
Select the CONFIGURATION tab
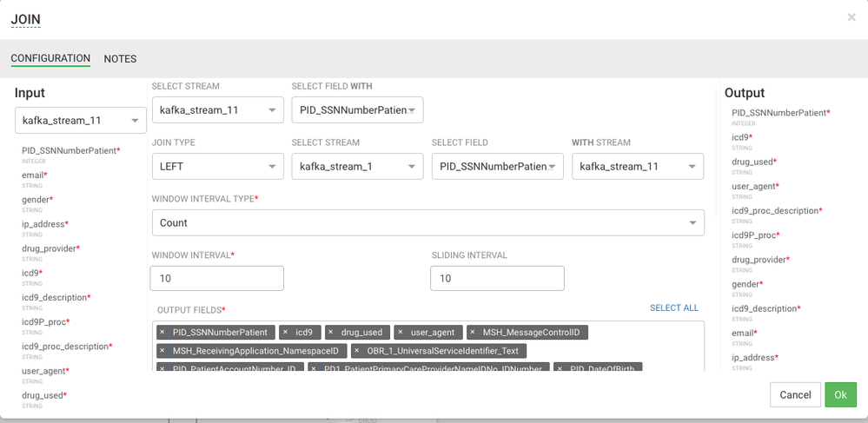(x=50, y=59)
